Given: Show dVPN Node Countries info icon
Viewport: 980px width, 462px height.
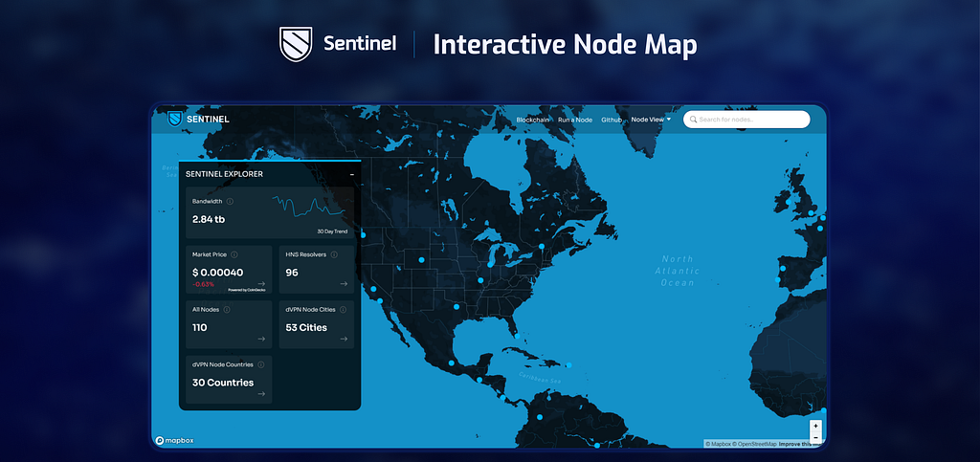Looking at the screenshot, I should tap(260, 364).
